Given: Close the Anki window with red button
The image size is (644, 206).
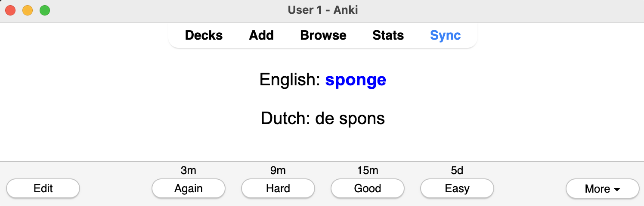Looking at the screenshot, I should click(x=10, y=10).
